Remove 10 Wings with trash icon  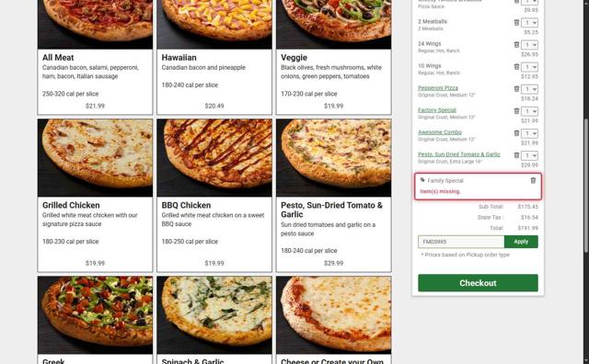pos(516,67)
